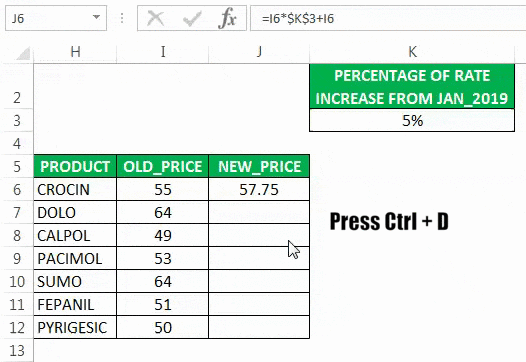Select new price cell 57.75
Screen dimensions: 526x362
click(x=259, y=190)
